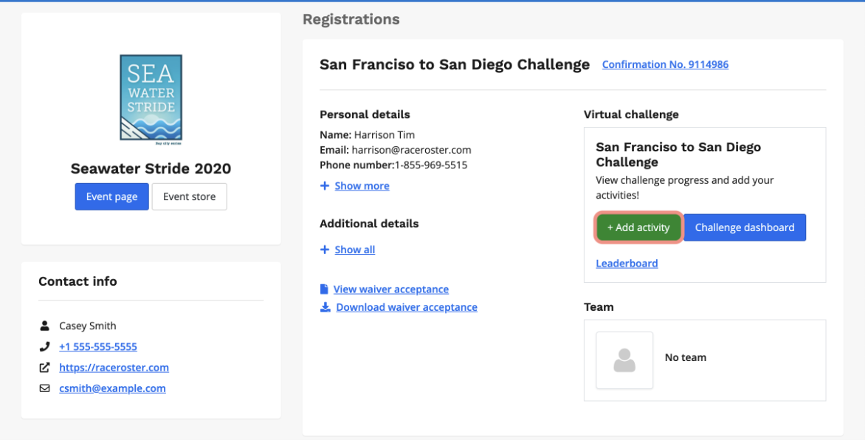Open Confirmation No. 9114986 link
The image size is (868, 443).
click(665, 65)
